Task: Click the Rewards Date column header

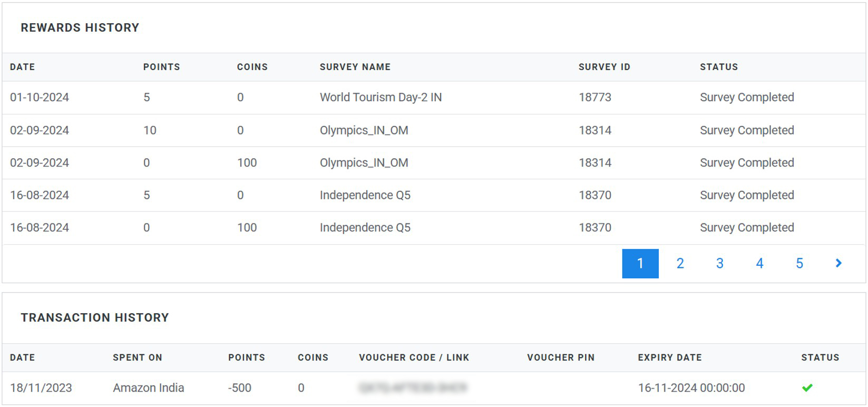Action: pos(22,67)
